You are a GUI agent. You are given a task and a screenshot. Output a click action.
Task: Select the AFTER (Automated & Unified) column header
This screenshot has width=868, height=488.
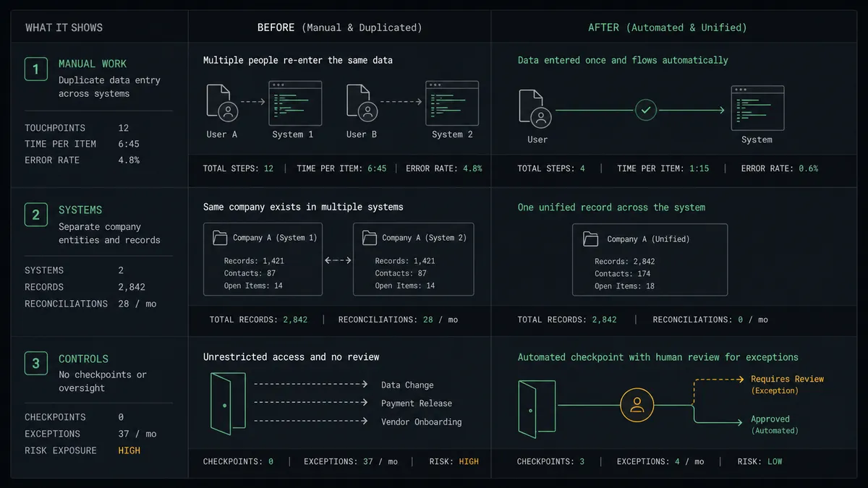pos(667,27)
